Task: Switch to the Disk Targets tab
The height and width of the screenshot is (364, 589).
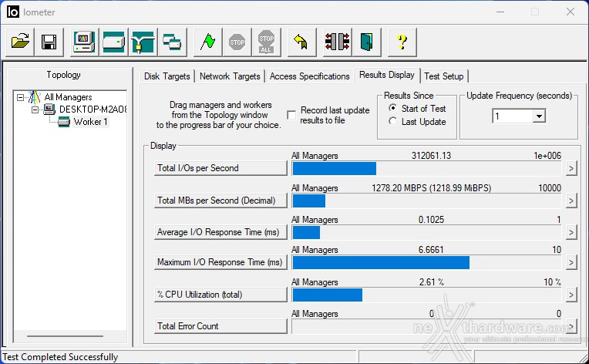Action: point(167,76)
